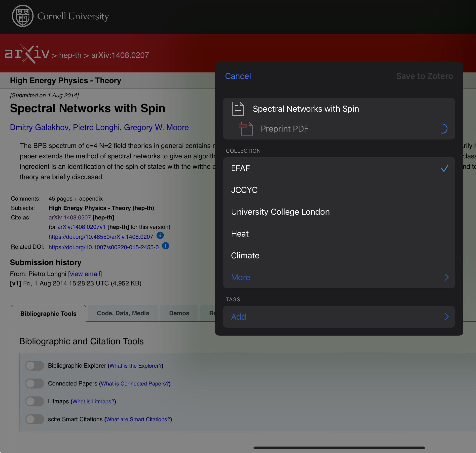476x453 pixels.
Task: Click info icon beside Related DOI link
Action: pyautogui.click(x=166, y=246)
